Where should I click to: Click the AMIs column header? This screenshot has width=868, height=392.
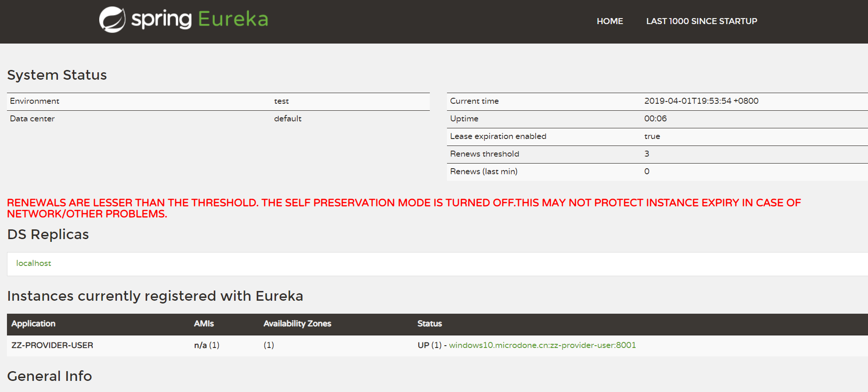click(204, 323)
